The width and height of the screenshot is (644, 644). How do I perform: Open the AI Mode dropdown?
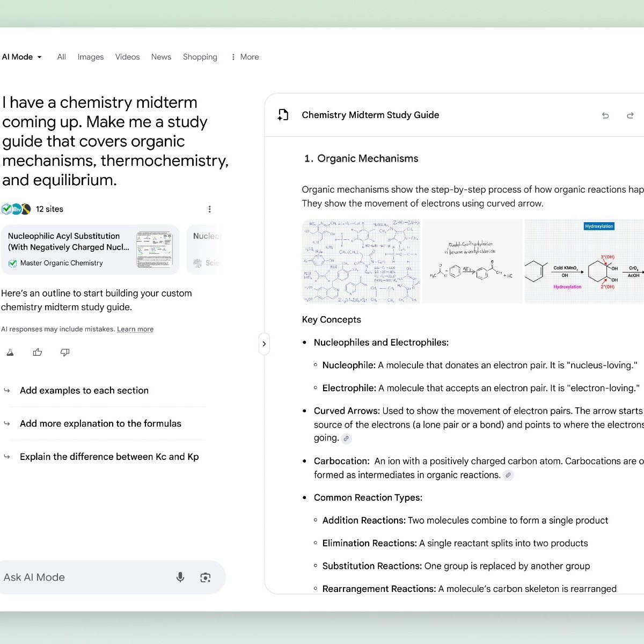(22, 57)
